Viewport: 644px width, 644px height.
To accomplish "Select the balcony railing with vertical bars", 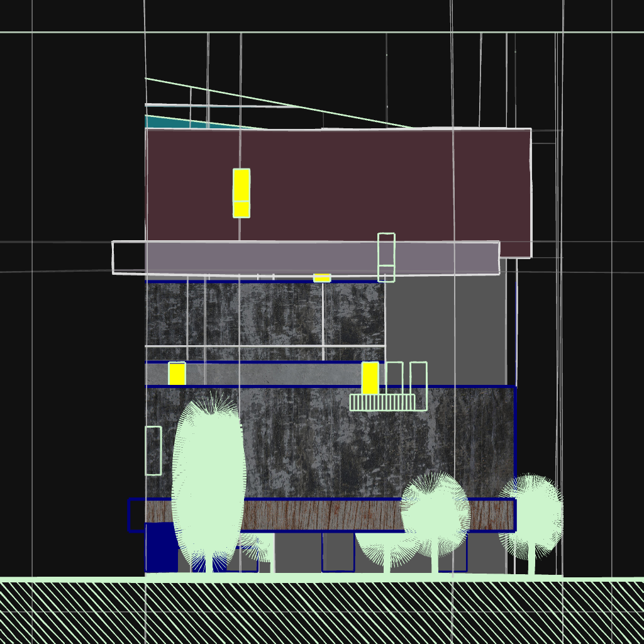I will coord(382,402).
